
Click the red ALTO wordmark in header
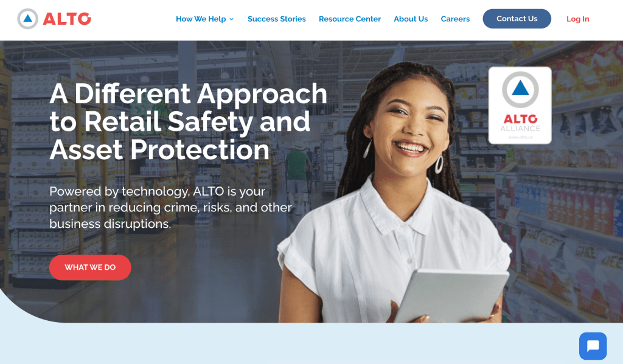[x=67, y=19]
